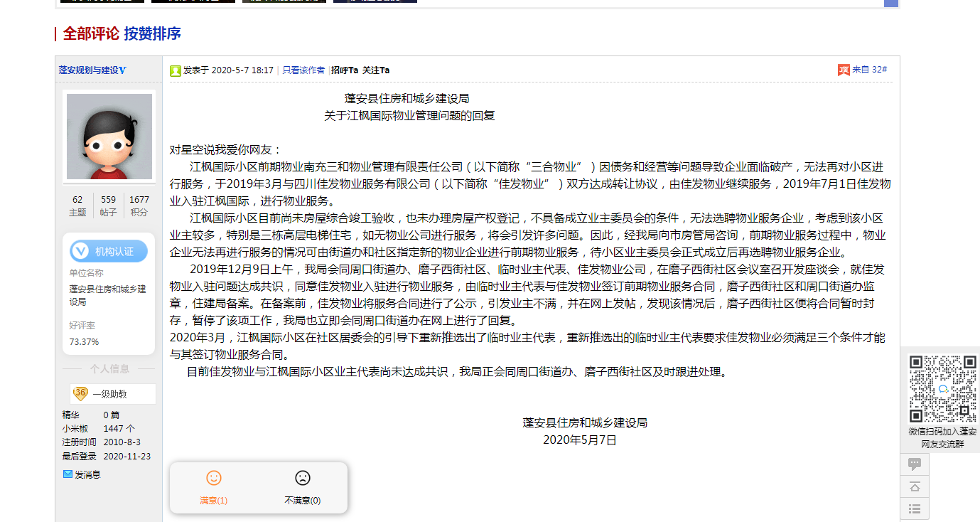This screenshot has width=980, height=522.
Task: Click the 32# floor number link
Action: click(x=880, y=70)
